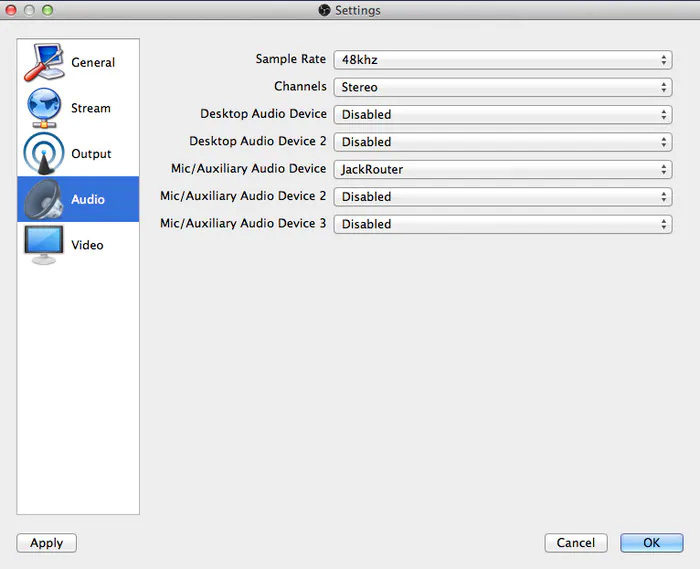Click the green zoom window button

pyautogui.click(x=47, y=10)
